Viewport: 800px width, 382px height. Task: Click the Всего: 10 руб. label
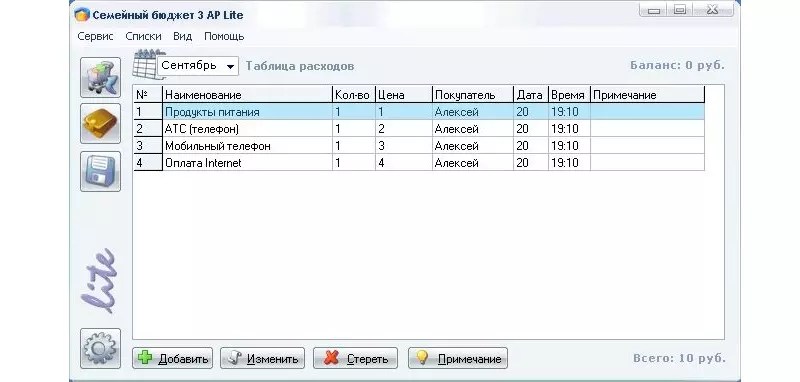pos(679,358)
